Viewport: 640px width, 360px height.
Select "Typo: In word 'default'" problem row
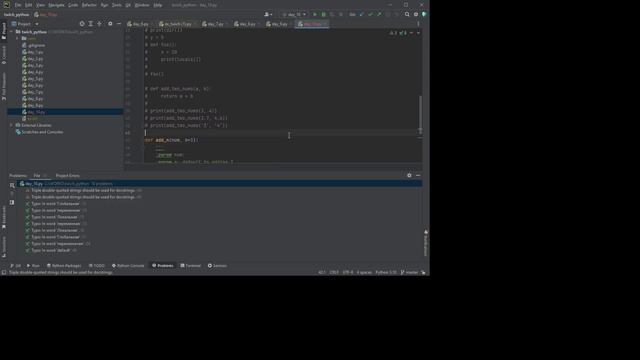pyautogui.click(x=51, y=250)
